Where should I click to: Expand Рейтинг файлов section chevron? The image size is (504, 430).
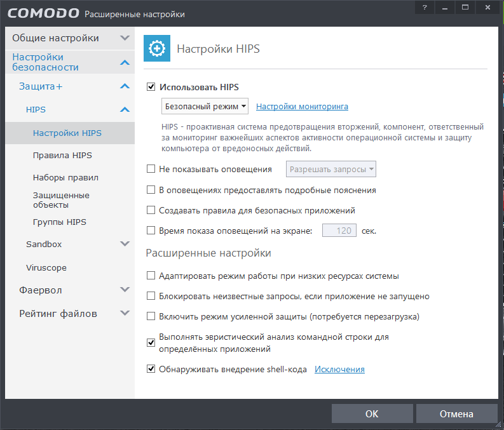[x=125, y=313]
